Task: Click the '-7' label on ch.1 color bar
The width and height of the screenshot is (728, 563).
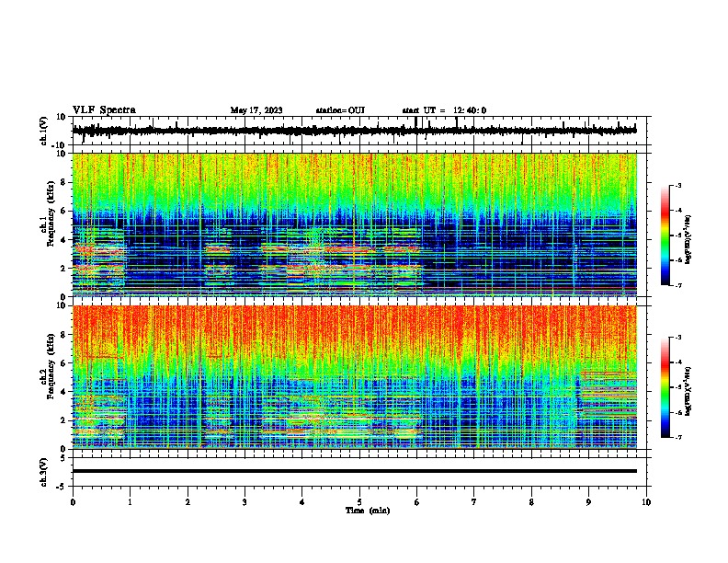Action: pos(677,285)
